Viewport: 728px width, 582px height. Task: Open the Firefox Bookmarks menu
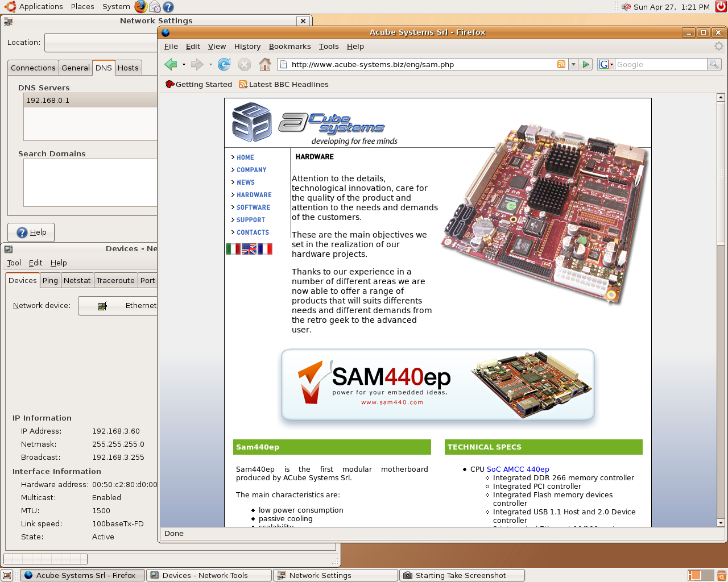290,47
